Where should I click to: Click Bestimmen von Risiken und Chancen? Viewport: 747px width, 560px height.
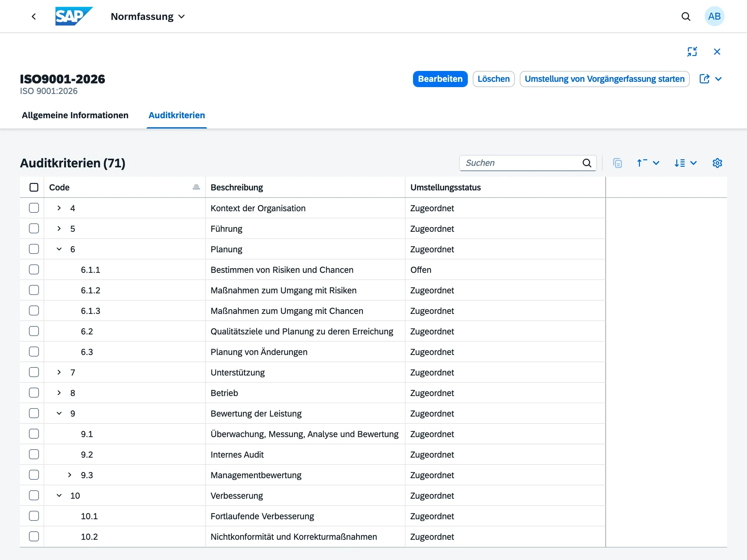tap(282, 270)
